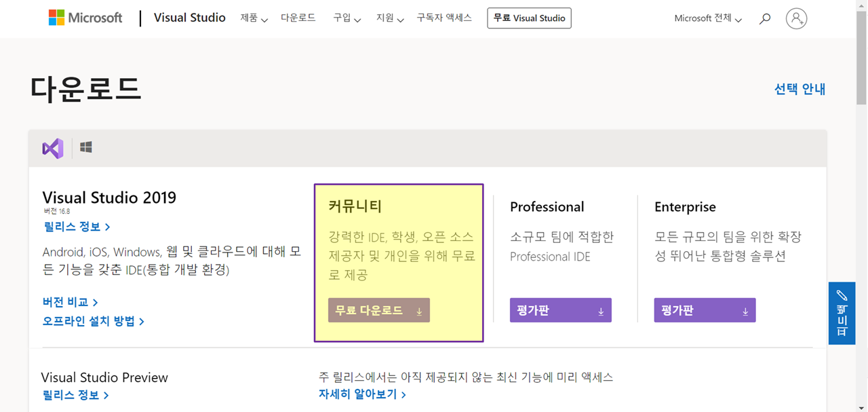This screenshot has width=868, height=412.
Task: Click the 다운로드 page heading
Action: 85,89
